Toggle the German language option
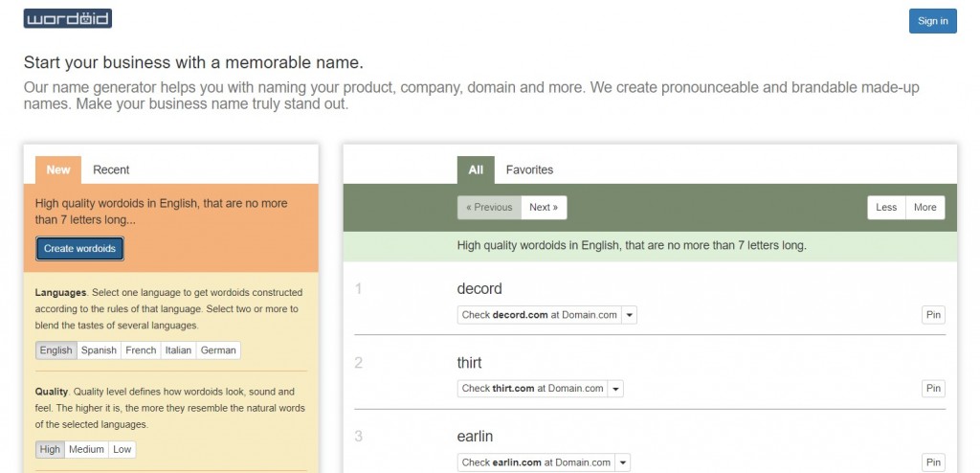The width and height of the screenshot is (980, 473). [218, 349]
